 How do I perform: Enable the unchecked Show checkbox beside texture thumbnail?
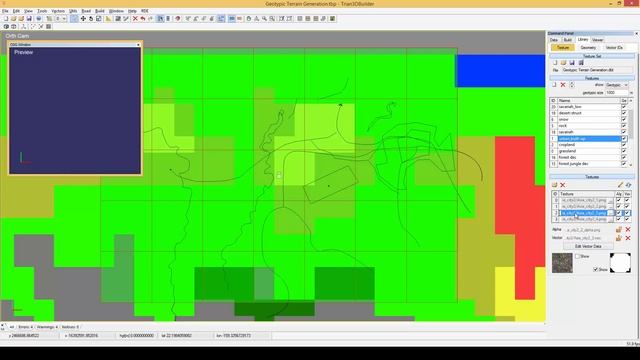(578, 256)
